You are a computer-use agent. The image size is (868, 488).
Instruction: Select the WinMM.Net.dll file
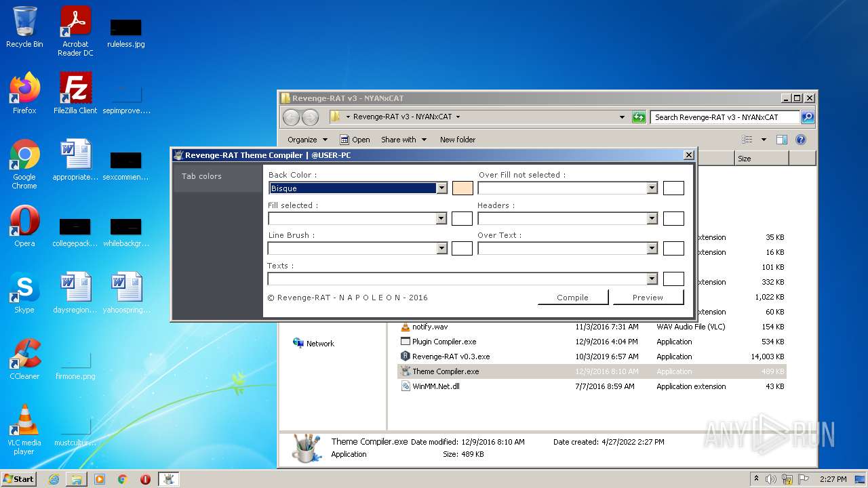(x=436, y=386)
